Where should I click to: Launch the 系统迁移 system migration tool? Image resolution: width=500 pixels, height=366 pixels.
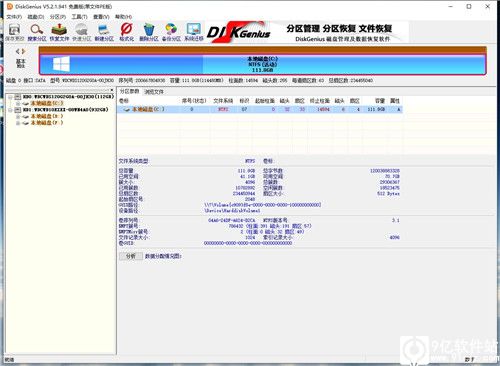point(194,32)
